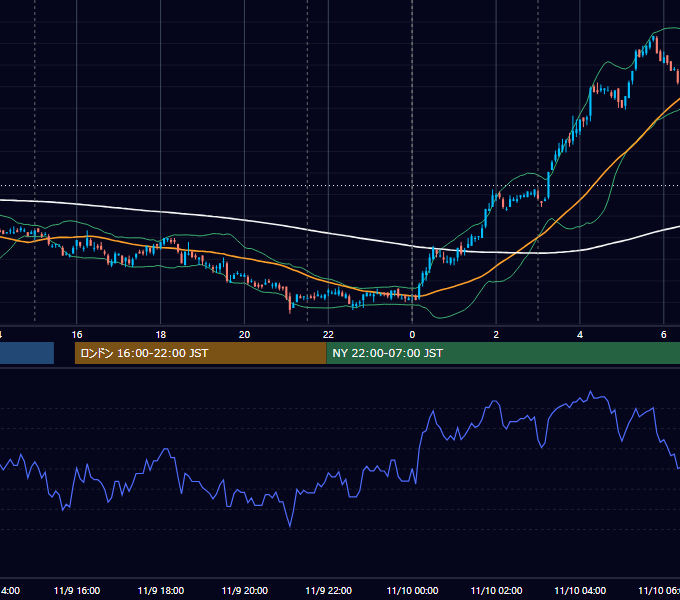Image resolution: width=680 pixels, height=600 pixels.
Task: Click the NY 22:00-07:00 JST session bar
Action: click(x=503, y=353)
